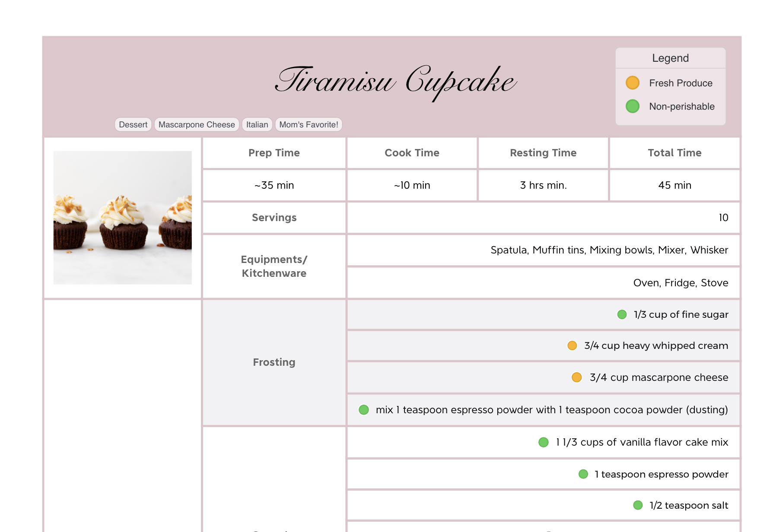Screen dimensions: 770x532
Task: Click green dot beside 1/2 teaspoon salt
Action: click(x=638, y=505)
